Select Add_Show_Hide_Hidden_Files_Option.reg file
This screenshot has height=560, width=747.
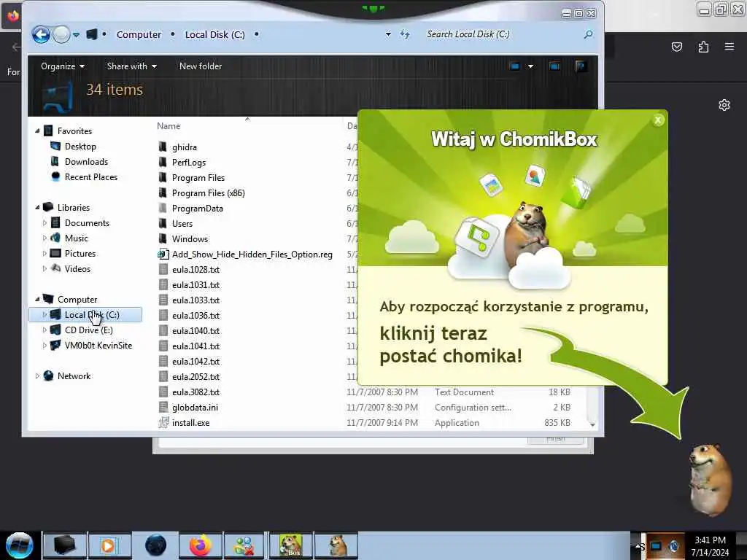(252, 254)
